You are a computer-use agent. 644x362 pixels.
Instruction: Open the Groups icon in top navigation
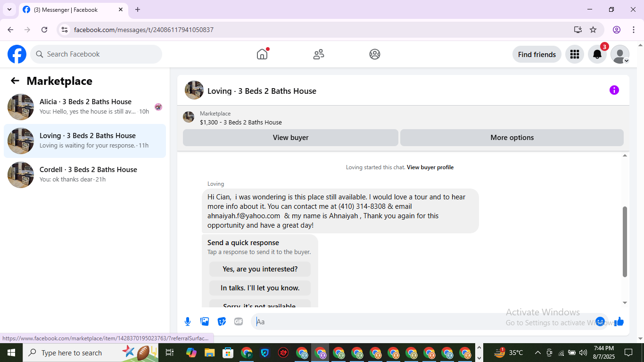(x=375, y=54)
